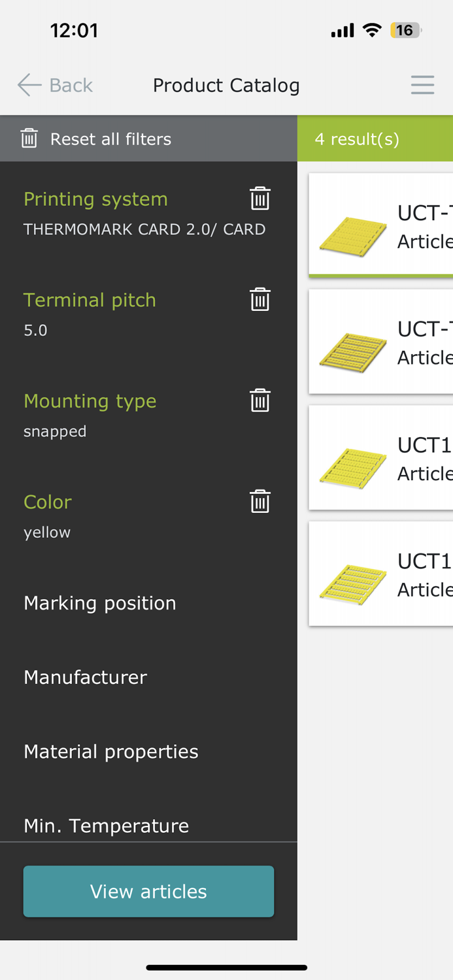Tap the back arrow icon in the header

coord(28,84)
